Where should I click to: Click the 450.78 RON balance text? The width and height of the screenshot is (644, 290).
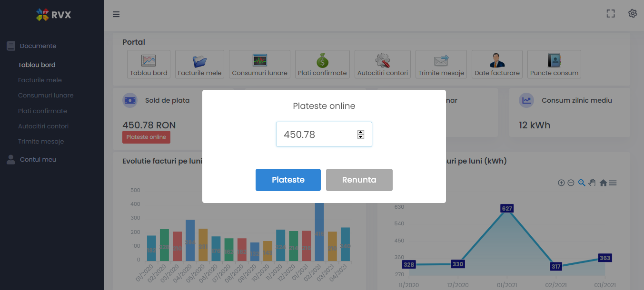click(x=149, y=126)
